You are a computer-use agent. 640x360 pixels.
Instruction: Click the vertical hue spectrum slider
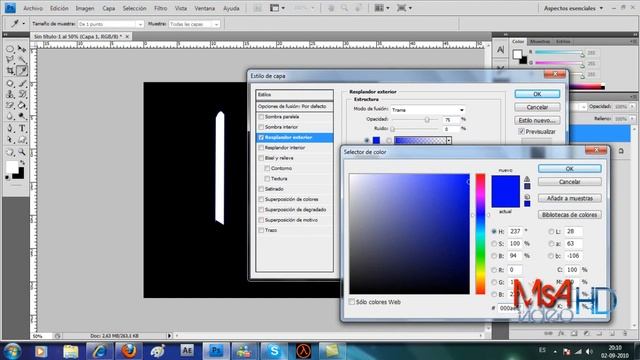(x=480, y=233)
